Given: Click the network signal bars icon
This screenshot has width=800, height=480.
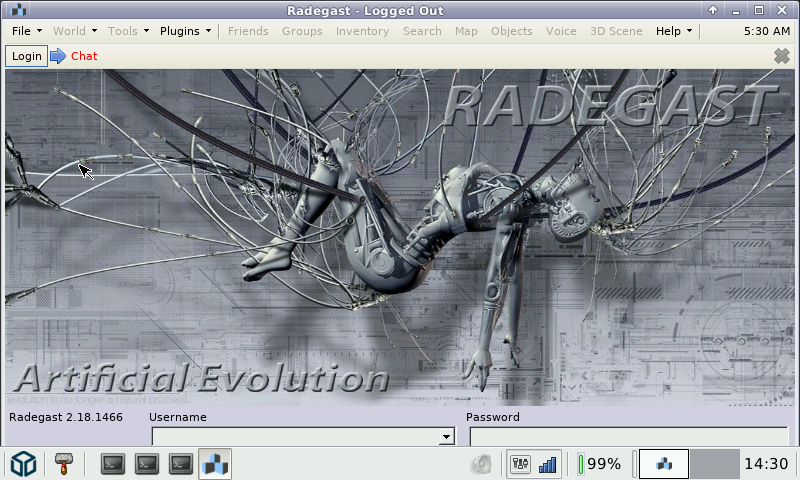Looking at the screenshot, I should [548, 464].
